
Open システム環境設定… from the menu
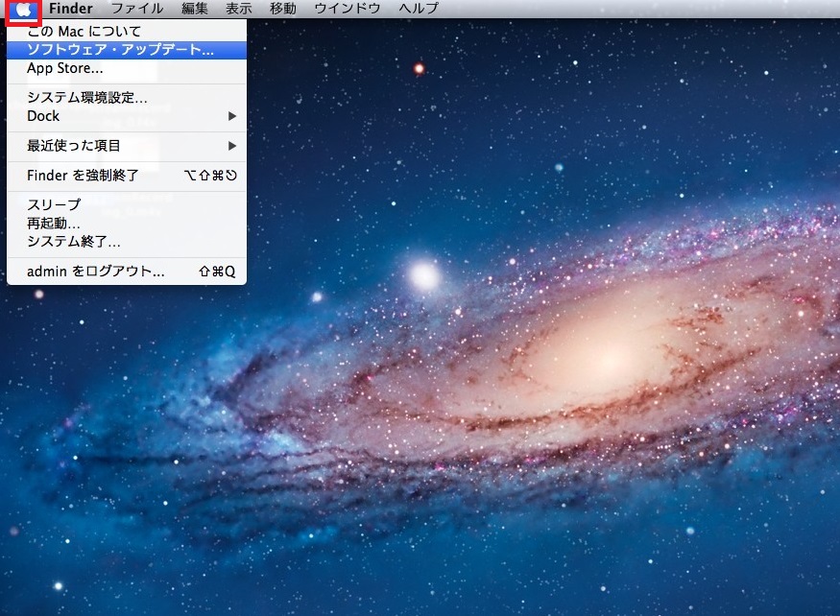click(87, 98)
